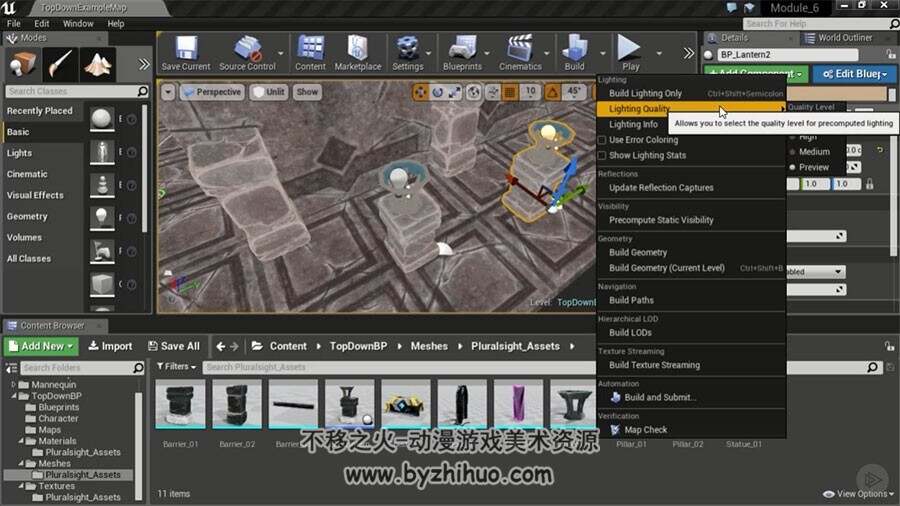Open the viewport options dropdown arrow
This screenshot has height=506, width=900.
(168, 92)
